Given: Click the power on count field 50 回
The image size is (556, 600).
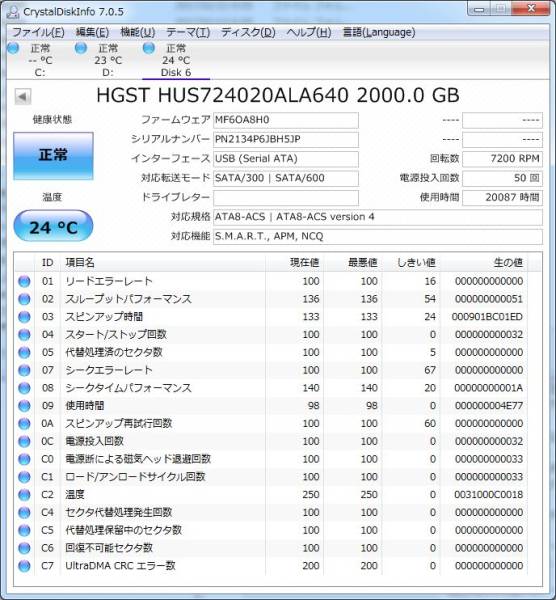Looking at the screenshot, I should click(502, 178).
